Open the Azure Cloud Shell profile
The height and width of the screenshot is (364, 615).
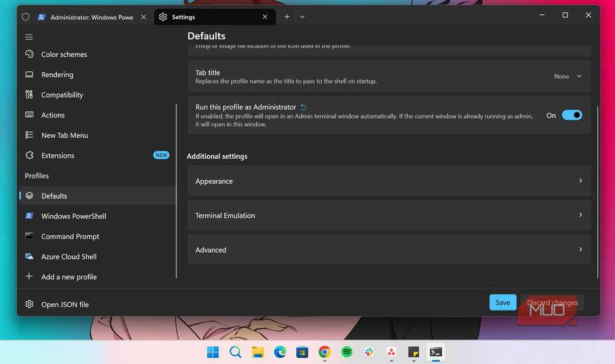97,256
